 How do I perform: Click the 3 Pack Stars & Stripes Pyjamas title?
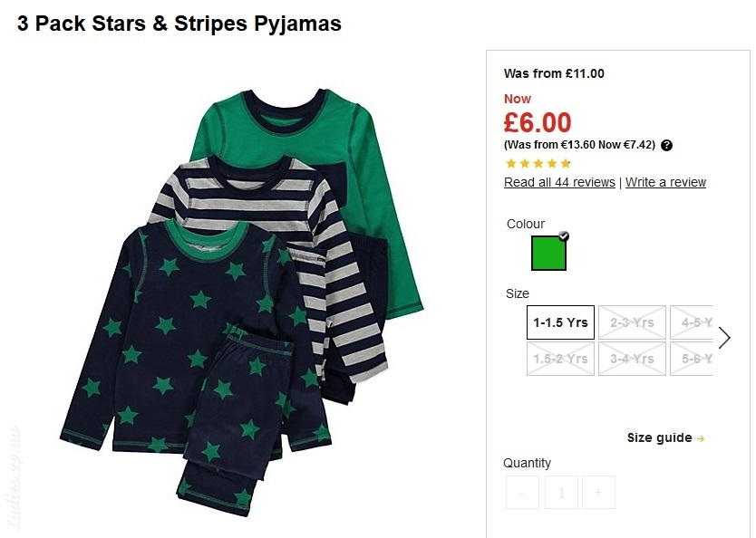pos(179,24)
